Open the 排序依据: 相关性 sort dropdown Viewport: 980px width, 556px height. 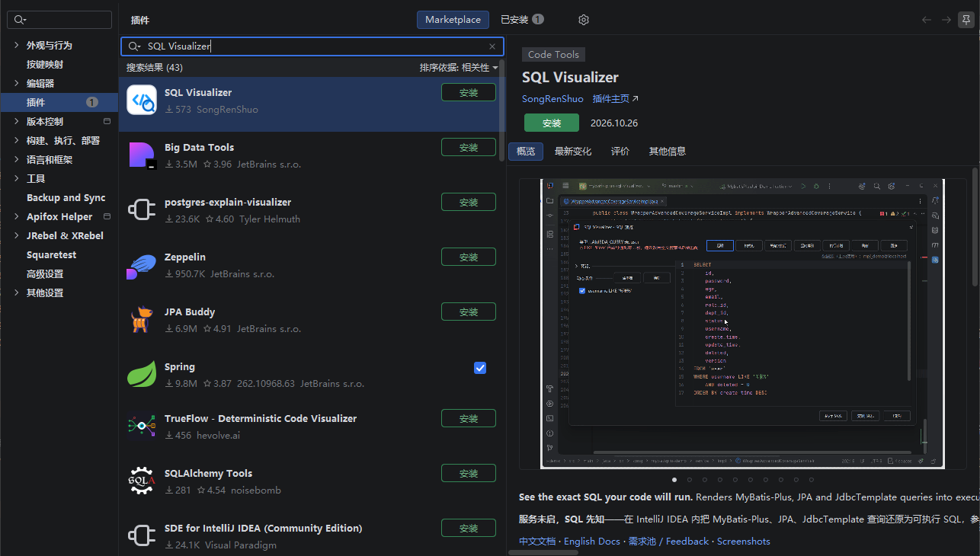coord(459,68)
